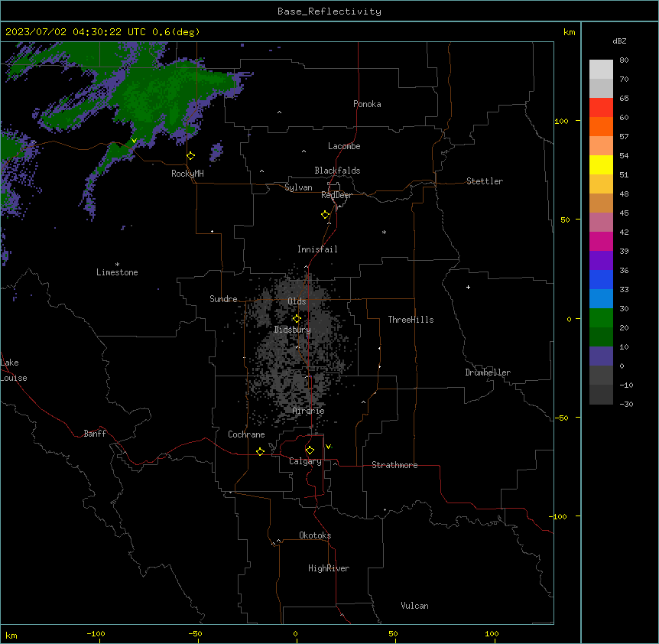Select the blue 36 dBZ legend color
The width and height of the screenshot is (659, 644).
601,279
